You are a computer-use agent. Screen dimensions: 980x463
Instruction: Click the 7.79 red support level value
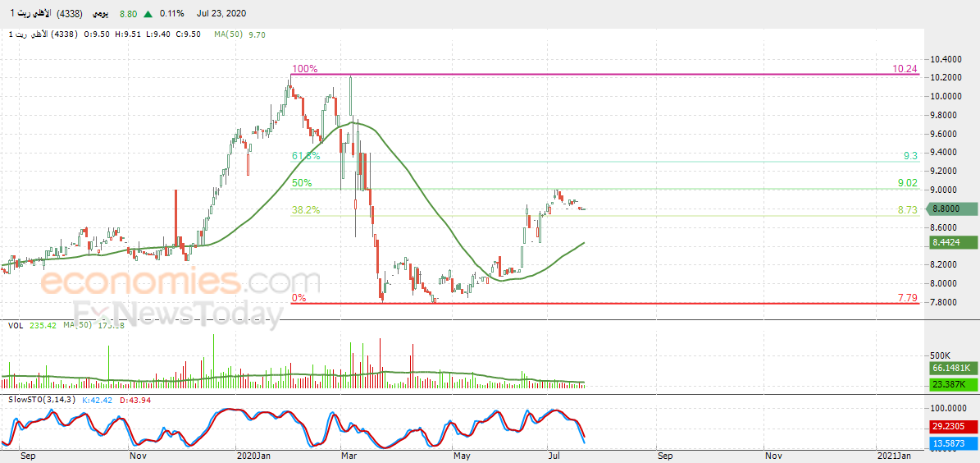[x=907, y=299]
